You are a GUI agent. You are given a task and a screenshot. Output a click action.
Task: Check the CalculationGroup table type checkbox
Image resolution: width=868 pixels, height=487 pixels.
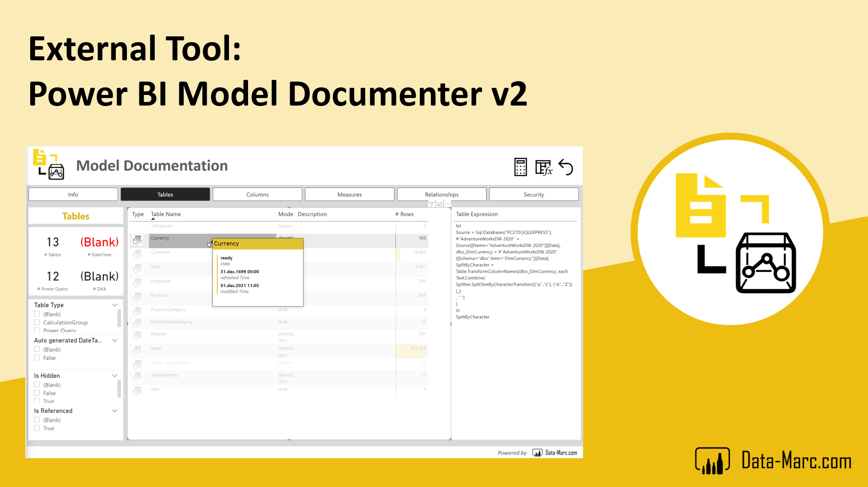coord(37,322)
